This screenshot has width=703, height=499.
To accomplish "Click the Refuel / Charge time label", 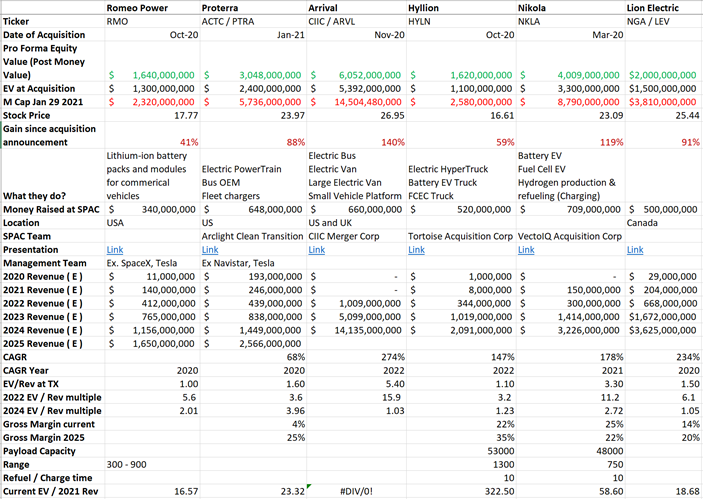I will 48,478.
